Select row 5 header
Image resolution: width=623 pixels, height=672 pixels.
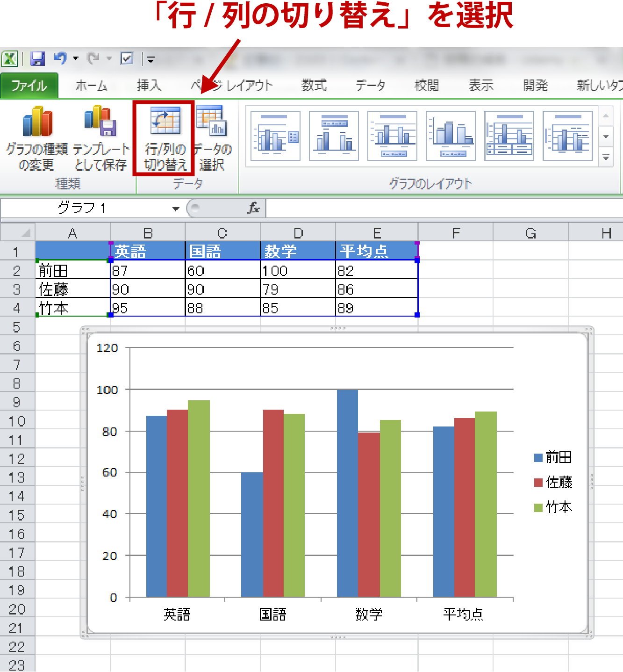[x=17, y=326]
